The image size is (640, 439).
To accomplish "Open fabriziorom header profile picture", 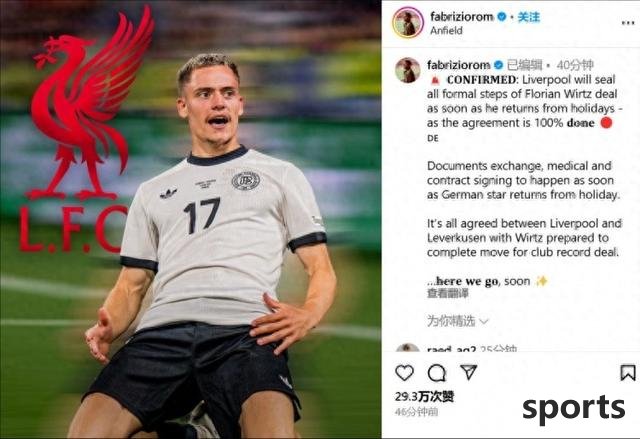I will 408,23.
